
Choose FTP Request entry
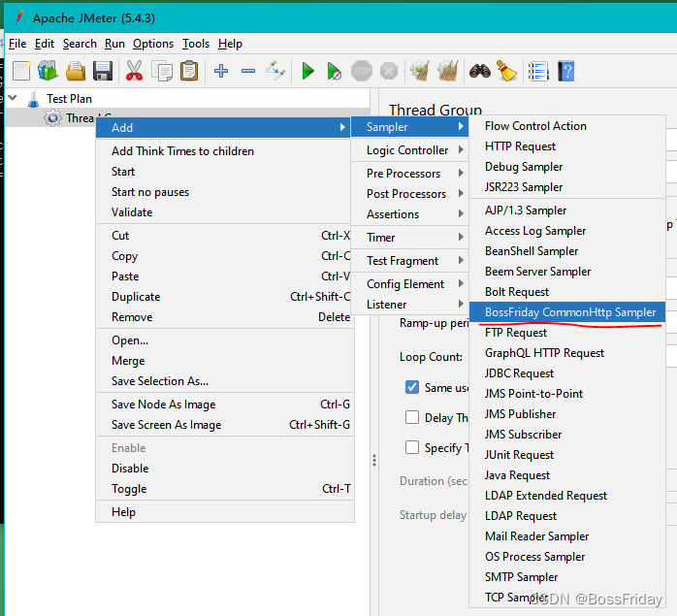(566, 332)
